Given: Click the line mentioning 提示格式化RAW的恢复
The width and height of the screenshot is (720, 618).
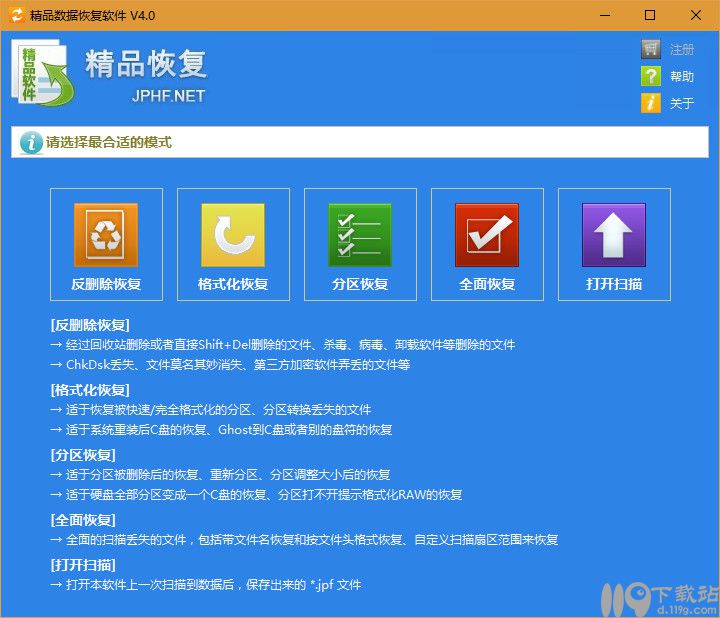Looking at the screenshot, I should pos(256,495).
